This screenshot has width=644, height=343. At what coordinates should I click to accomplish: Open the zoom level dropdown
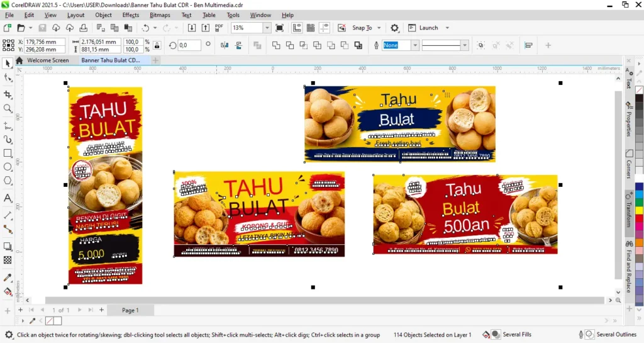click(267, 28)
